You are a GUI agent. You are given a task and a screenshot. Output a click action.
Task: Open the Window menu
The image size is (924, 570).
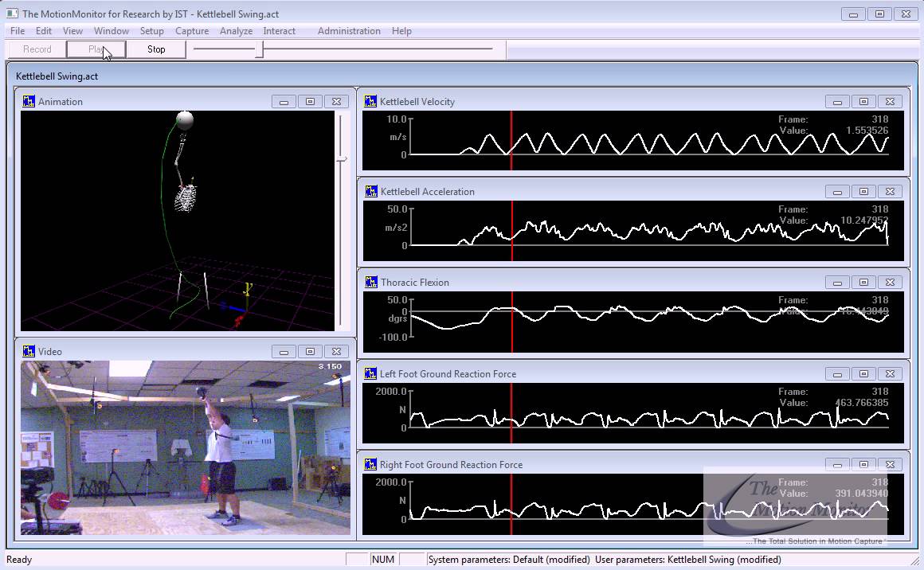(112, 30)
